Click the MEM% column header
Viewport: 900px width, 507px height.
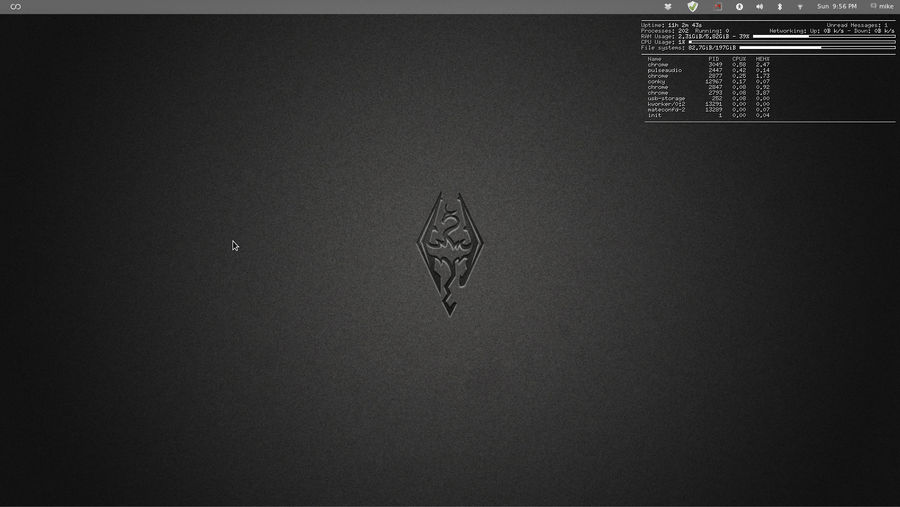[x=762, y=59]
